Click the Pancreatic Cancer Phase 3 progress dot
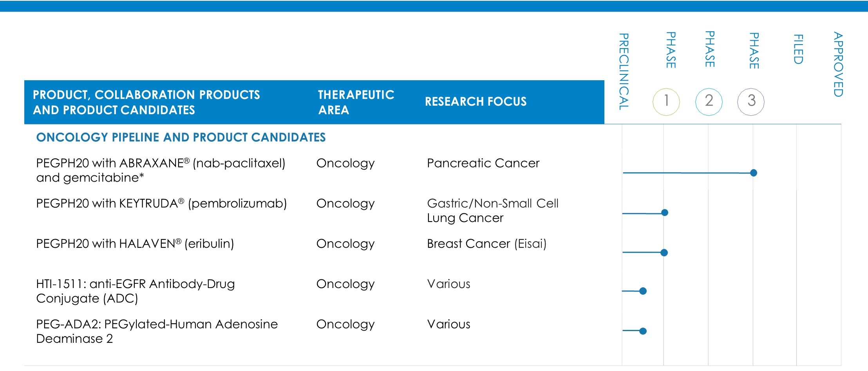The image size is (868, 371). point(753,173)
